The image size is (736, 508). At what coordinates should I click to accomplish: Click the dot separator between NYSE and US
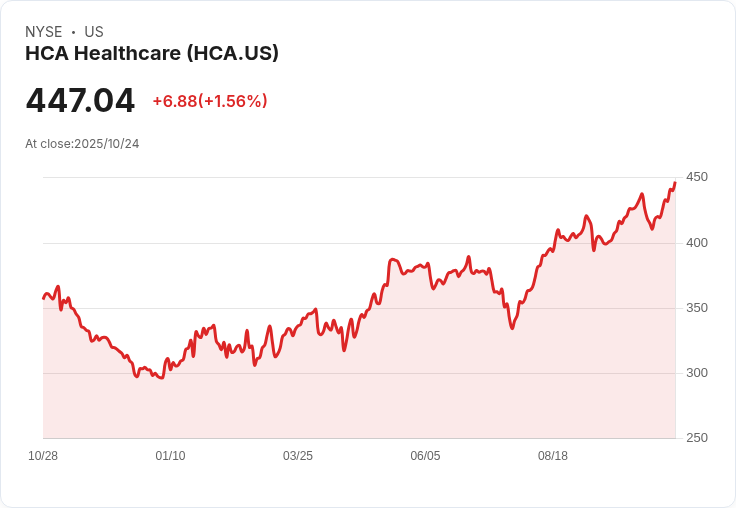click(73, 32)
